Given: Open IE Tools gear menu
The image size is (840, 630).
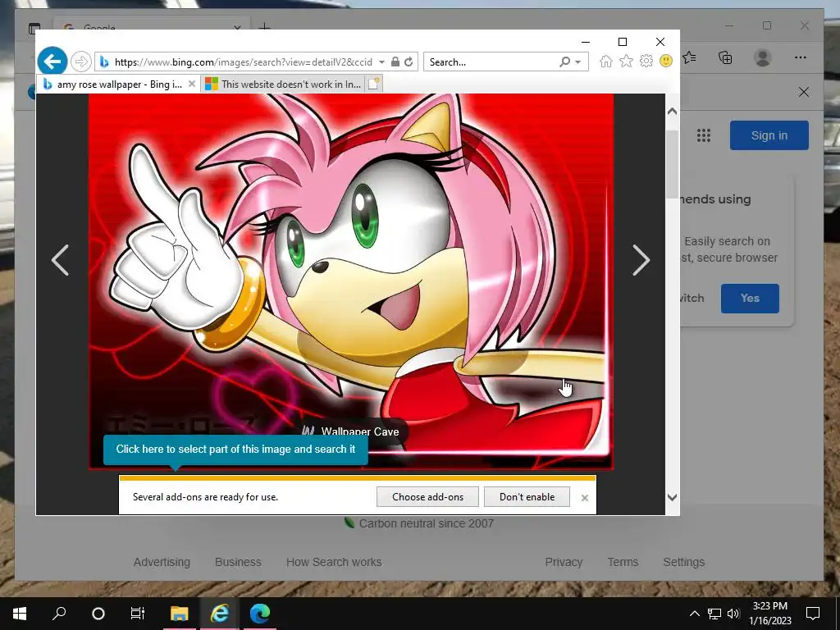Looking at the screenshot, I should (x=646, y=61).
